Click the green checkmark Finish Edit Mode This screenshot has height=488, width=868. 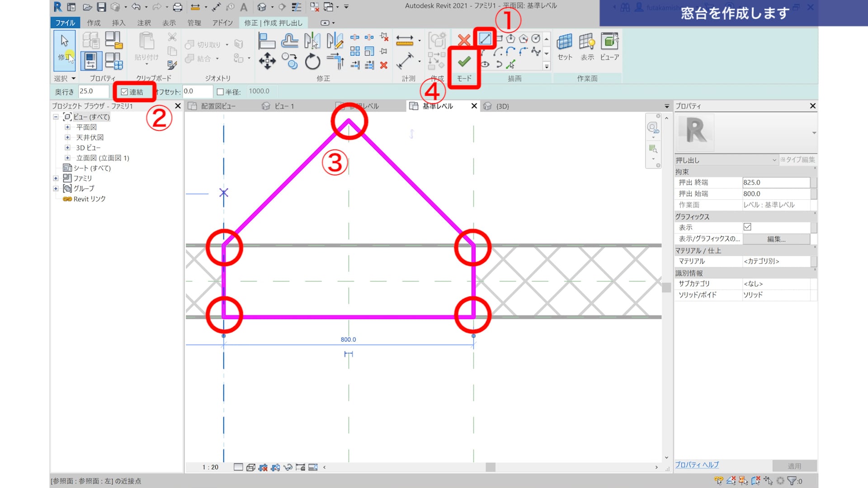[x=464, y=61]
